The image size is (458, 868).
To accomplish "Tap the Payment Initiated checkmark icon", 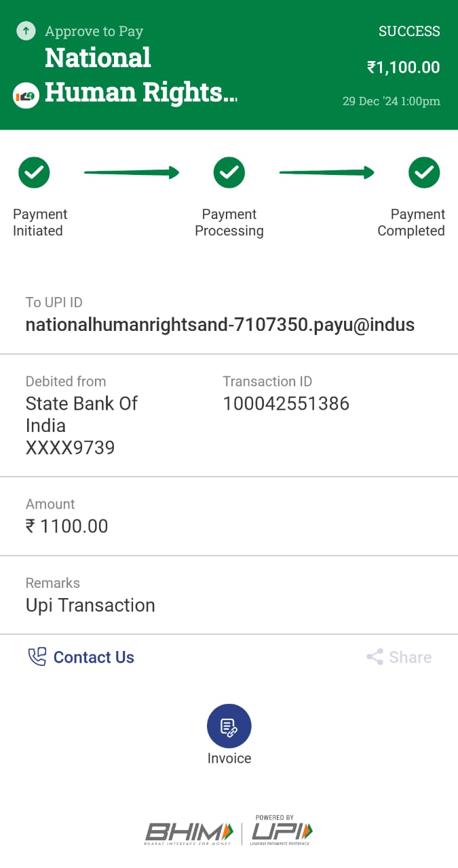I will click(x=34, y=173).
